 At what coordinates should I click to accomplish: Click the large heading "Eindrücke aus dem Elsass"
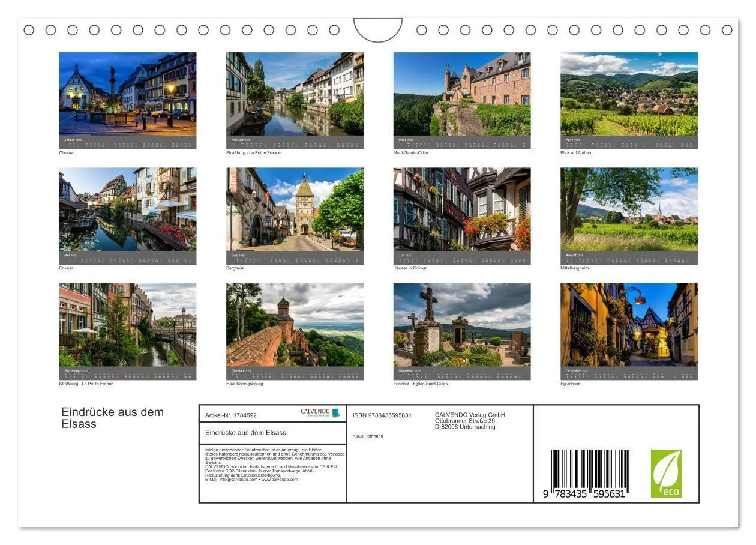click(113, 418)
